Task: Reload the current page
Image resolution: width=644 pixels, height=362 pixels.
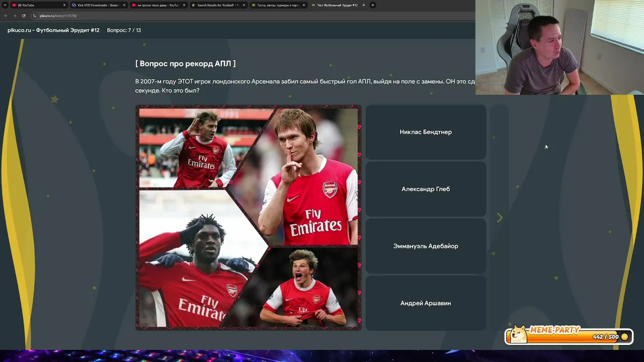Action: 24,16
